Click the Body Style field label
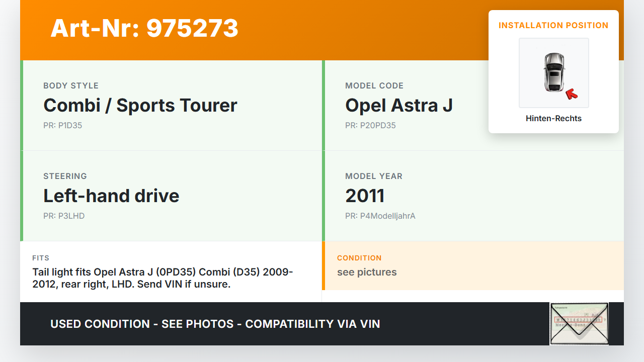The image size is (644, 362). pos(71,85)
